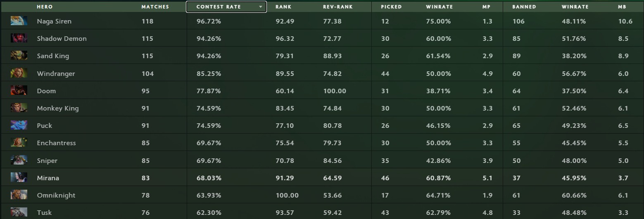Click the Sniper hero portrait icon

click(19, 160)
